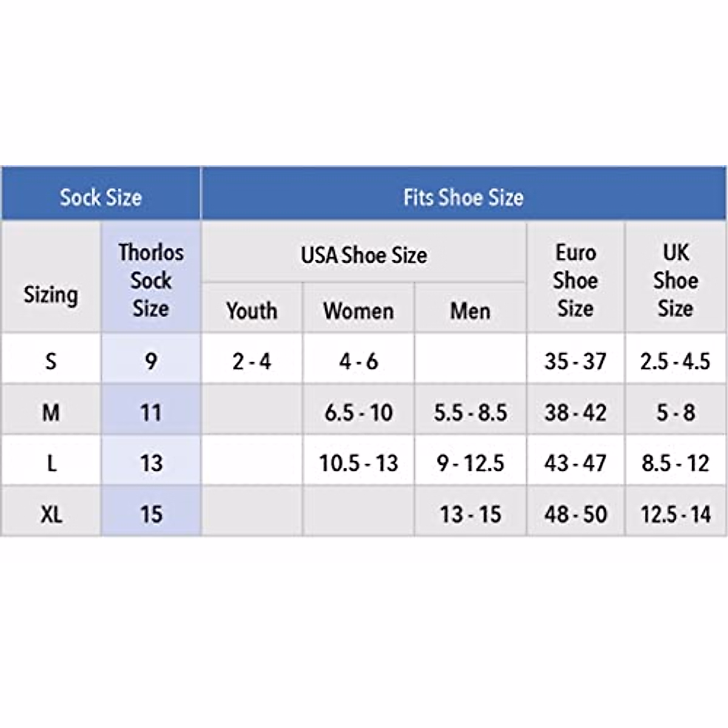Click the "UK Shoe Size" heading
The height and width of the screenshot is (728, 728).
click(x=675, y=280)
